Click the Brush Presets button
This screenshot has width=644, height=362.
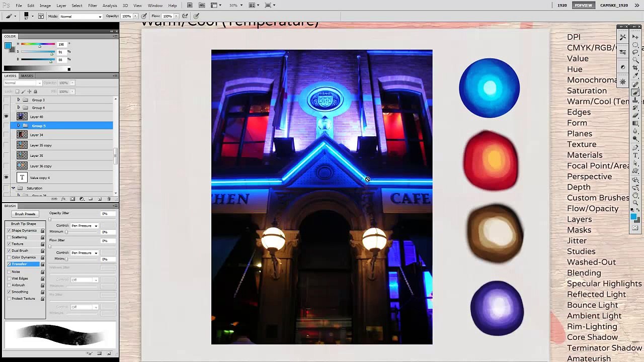tap(25, 214)
